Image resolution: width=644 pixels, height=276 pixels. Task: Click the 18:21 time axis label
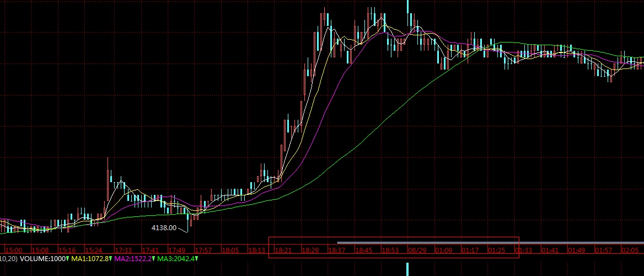283,251
